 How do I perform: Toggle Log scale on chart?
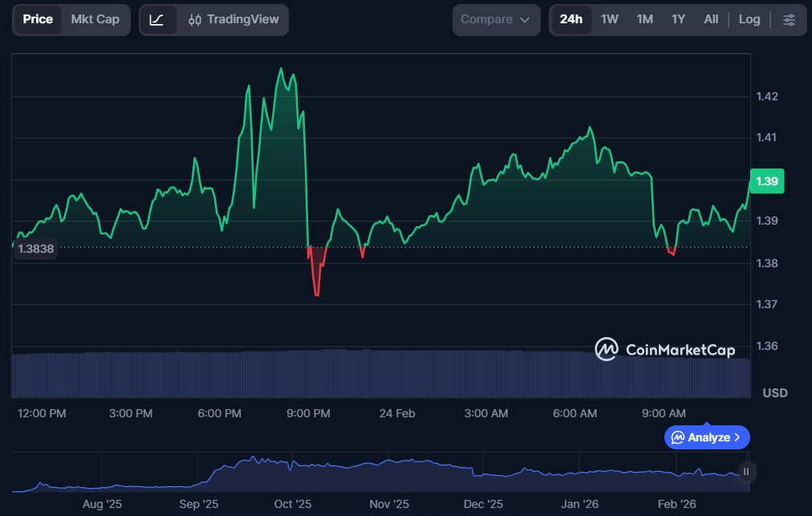749,20
